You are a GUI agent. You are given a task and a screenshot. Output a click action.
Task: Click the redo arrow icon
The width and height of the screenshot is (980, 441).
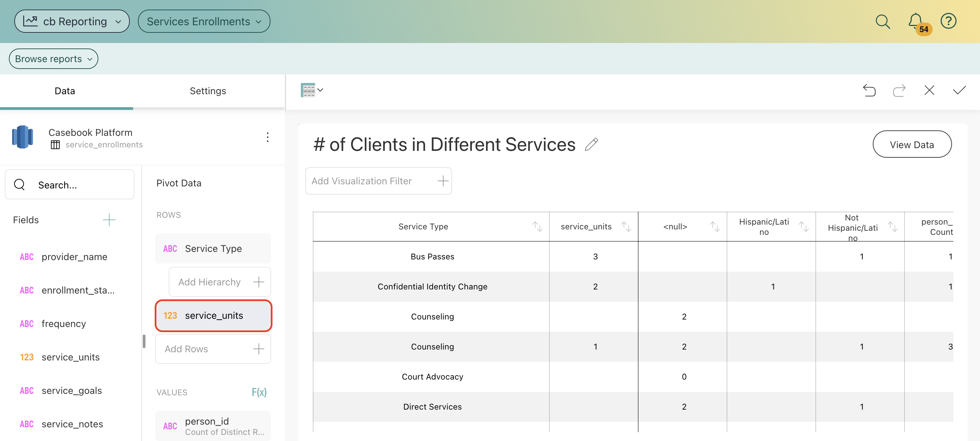(899, 90)
